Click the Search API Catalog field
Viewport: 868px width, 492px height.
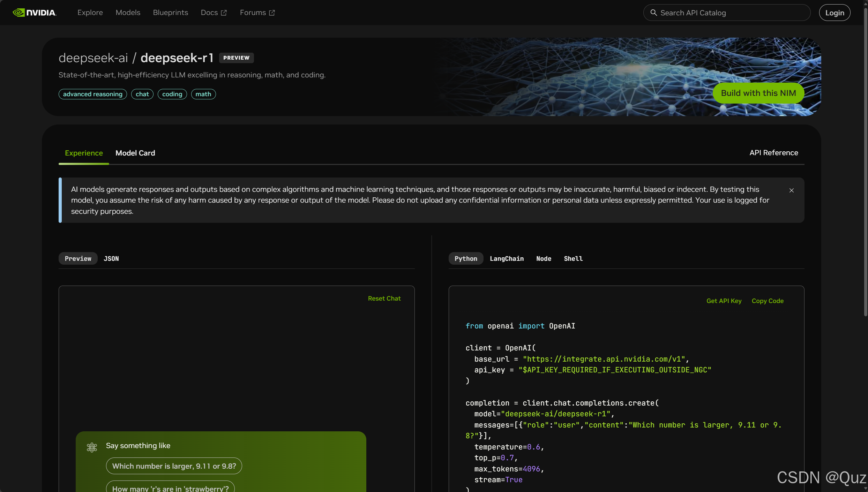pyautogui.click(x=727, y=13)
